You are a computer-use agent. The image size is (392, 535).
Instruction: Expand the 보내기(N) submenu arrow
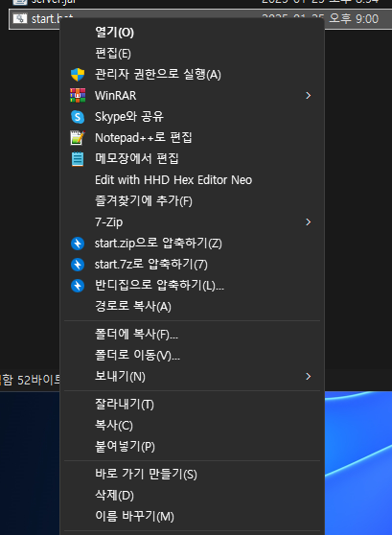pos(309,377)
